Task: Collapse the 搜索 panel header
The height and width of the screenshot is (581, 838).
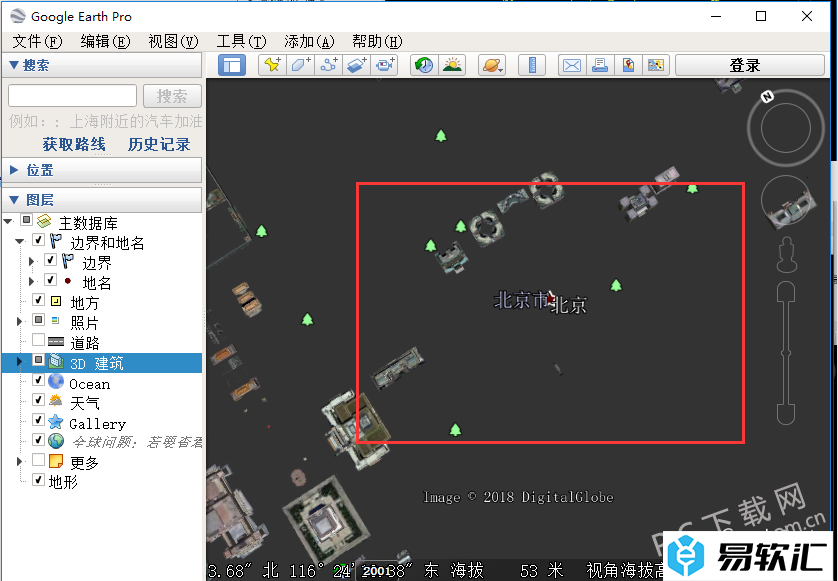Action: (x=102, y=65)
